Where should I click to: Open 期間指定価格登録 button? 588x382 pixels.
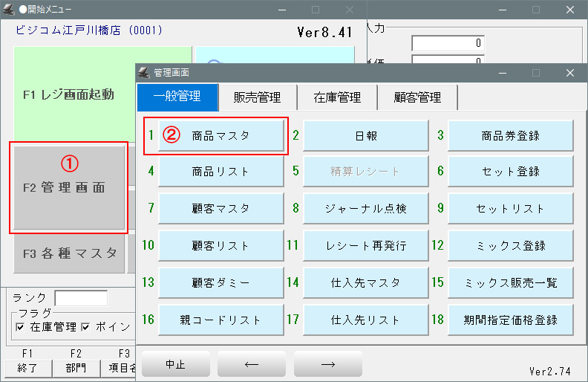tap(510, 320)
